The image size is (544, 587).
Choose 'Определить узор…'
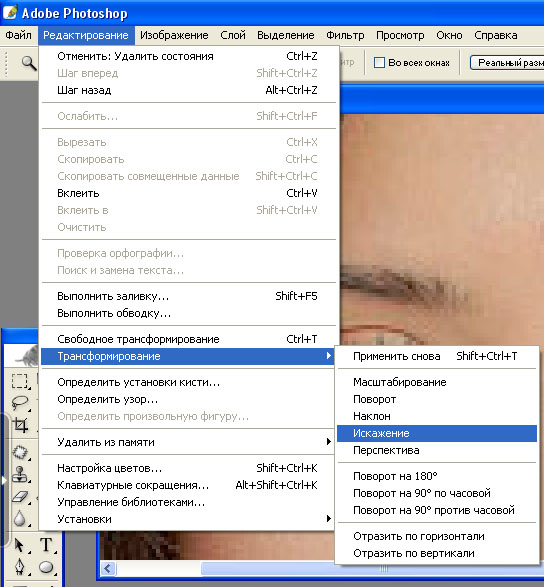tap(188, 399)
